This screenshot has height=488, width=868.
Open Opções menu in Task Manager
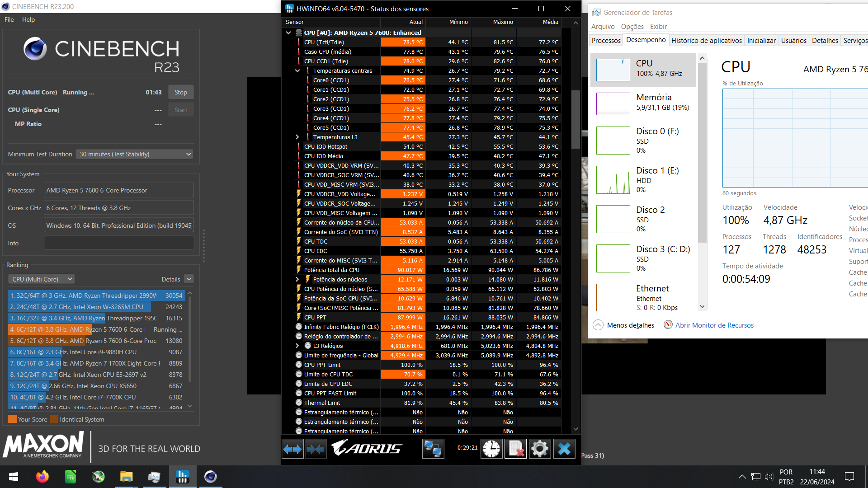(x=632, y=27)
